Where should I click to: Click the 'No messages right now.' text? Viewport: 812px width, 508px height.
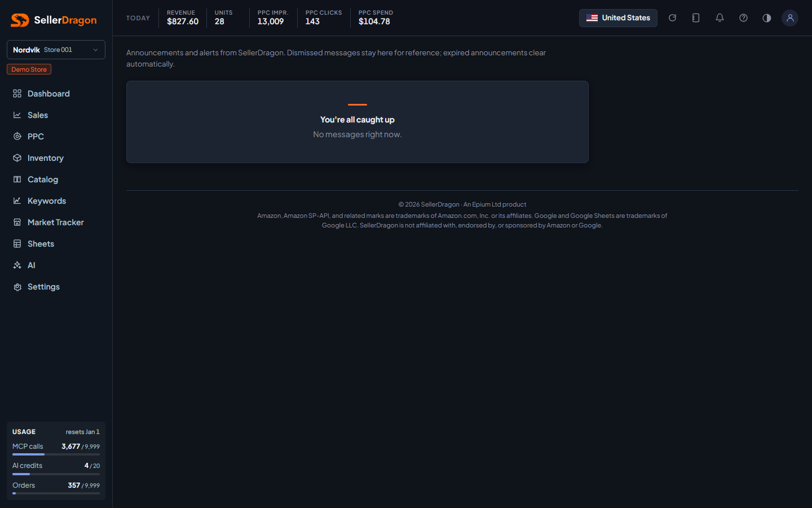pyautogui.click(x=358, y=134)
